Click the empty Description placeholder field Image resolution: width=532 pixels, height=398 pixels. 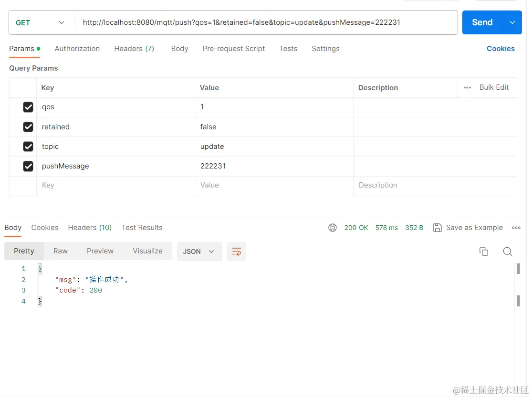point(435,186)
